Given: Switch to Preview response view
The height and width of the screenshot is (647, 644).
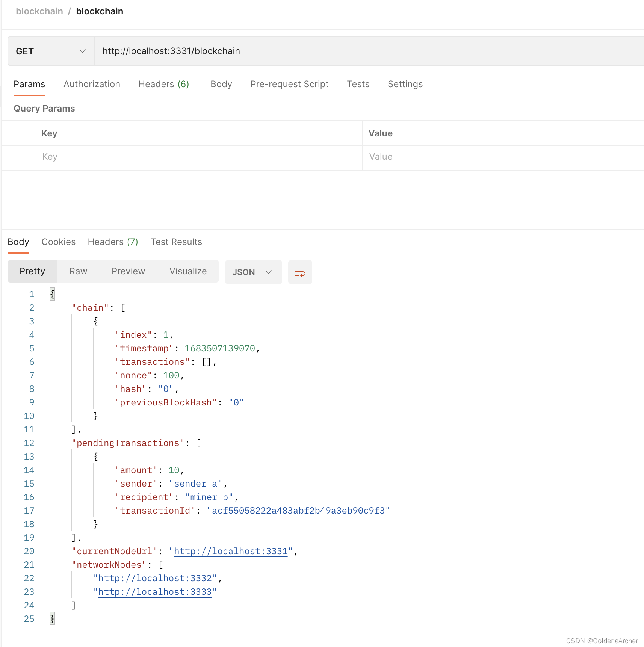Looking at the screenshot, I should (128, 271).
